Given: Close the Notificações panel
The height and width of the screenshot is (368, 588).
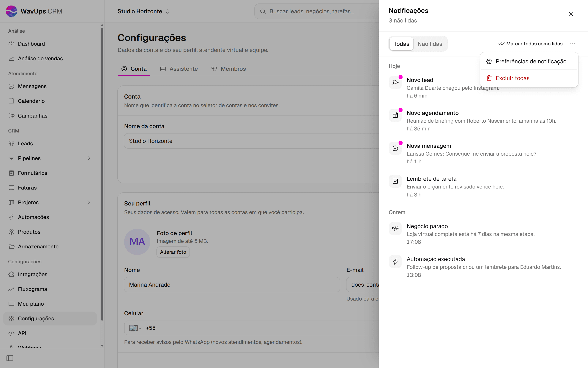Looking at the screenshot, I should point(571,14).
